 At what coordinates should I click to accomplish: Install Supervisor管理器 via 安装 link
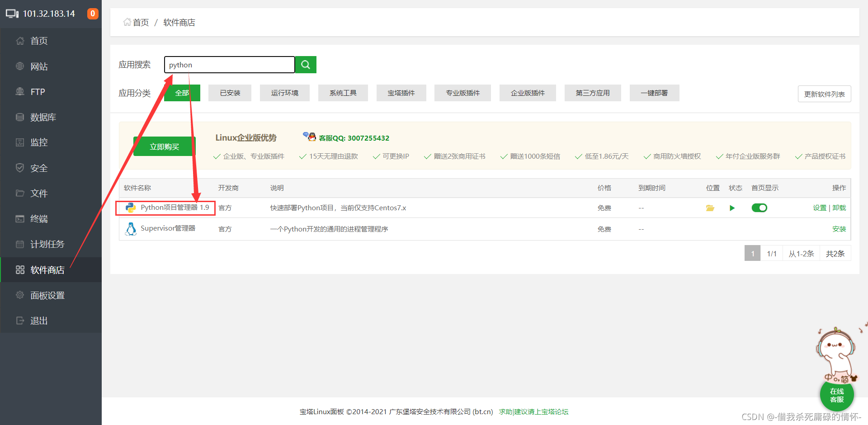[x=839, y=229]
